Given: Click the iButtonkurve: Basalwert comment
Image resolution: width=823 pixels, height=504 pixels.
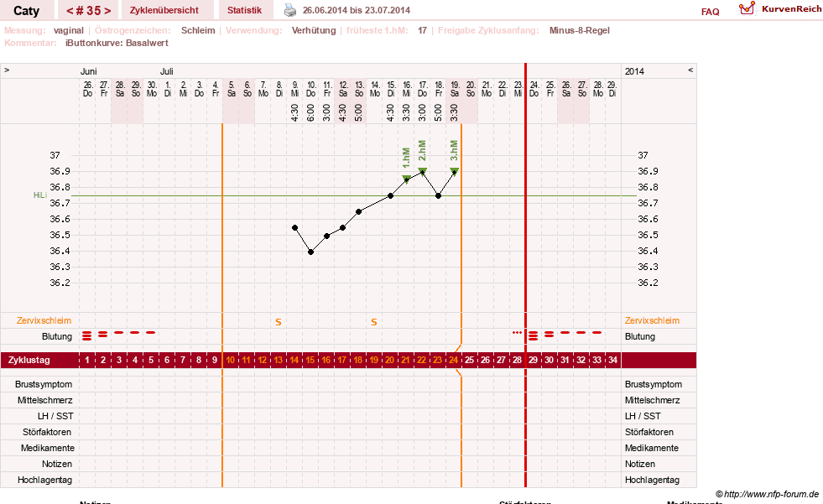Looking at the screenshot, I should (x=117, y=43).
